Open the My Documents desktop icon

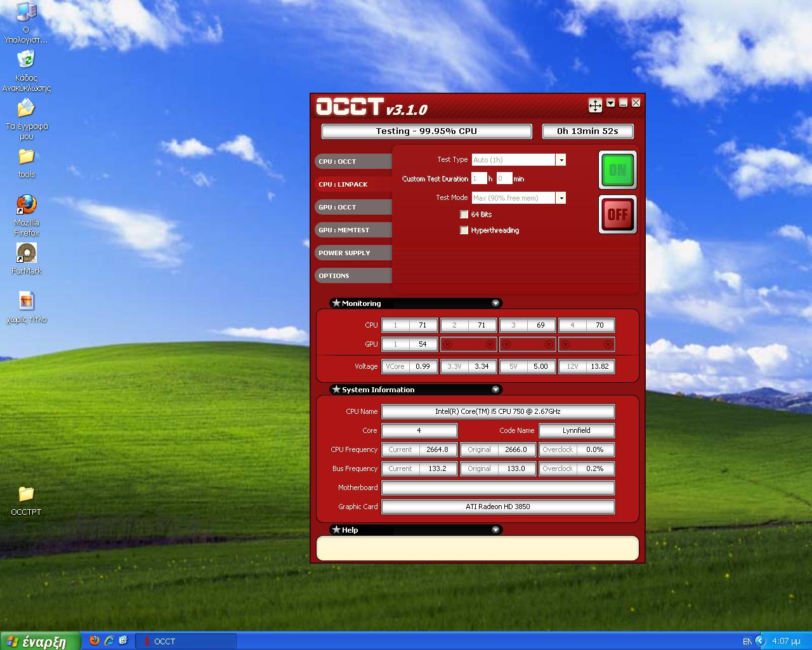click(26, 119)
